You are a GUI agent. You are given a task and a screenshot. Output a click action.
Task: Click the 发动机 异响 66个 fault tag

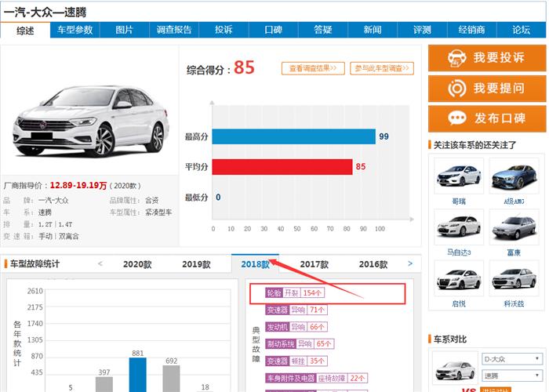pos(296,327)
